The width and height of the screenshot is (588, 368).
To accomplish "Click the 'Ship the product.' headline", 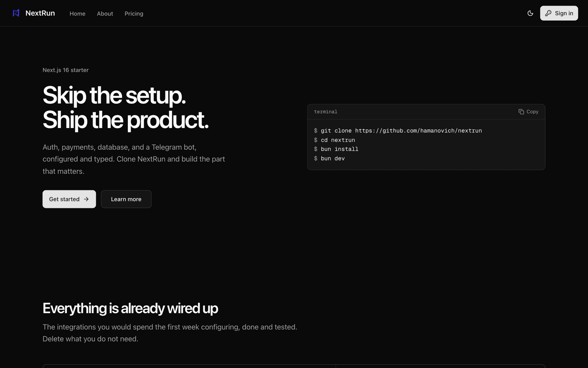I will coord(125,120).
